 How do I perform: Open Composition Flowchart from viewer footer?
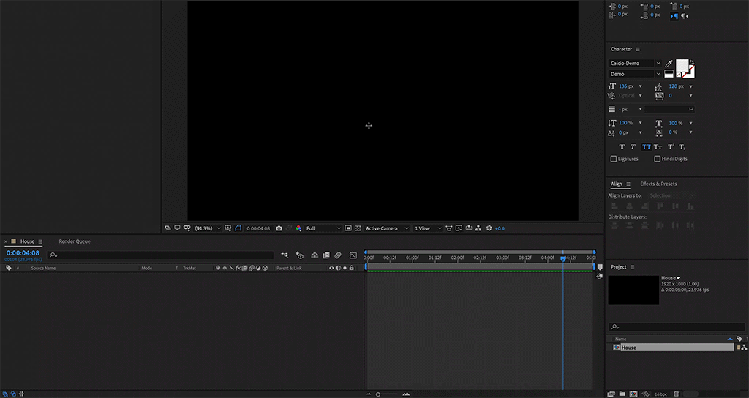tap(478, 228)
